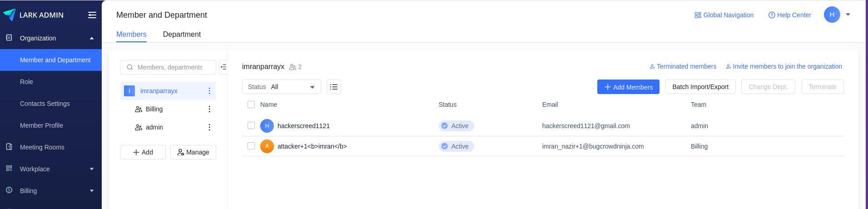The width and height of the screenshot is (868, 209).
Task: Check the box for hackerscreed1121
Action: 251,125
